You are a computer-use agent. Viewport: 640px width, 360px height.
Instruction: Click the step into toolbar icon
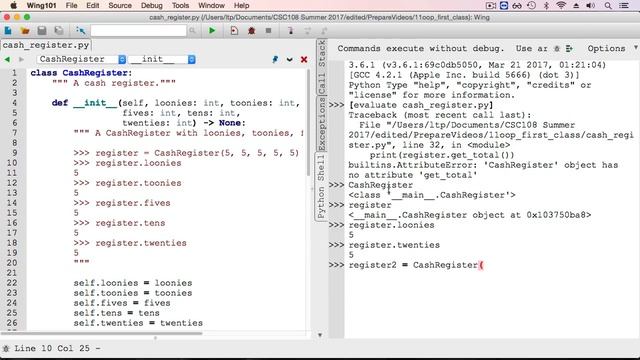tap(291, 31)
